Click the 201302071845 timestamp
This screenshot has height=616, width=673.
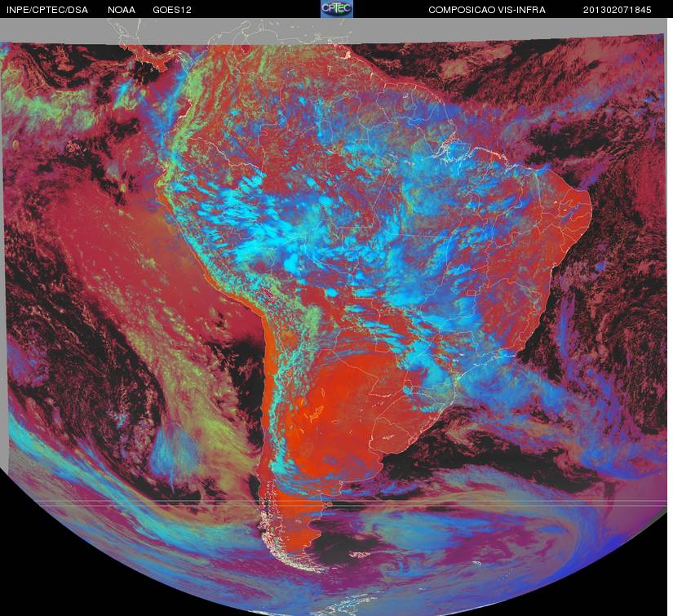(618, 10)
